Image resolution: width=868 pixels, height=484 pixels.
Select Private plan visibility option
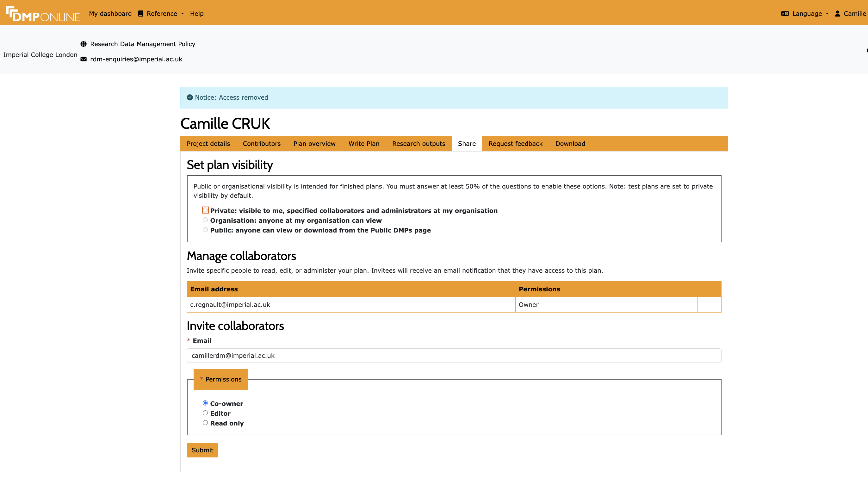205,210
